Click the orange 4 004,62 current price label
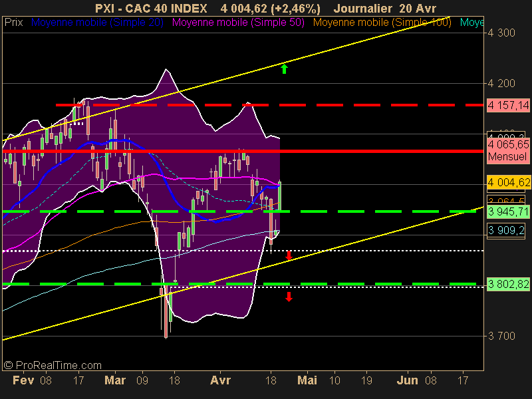Screen dimensions: 532x399 coord(508,182)
